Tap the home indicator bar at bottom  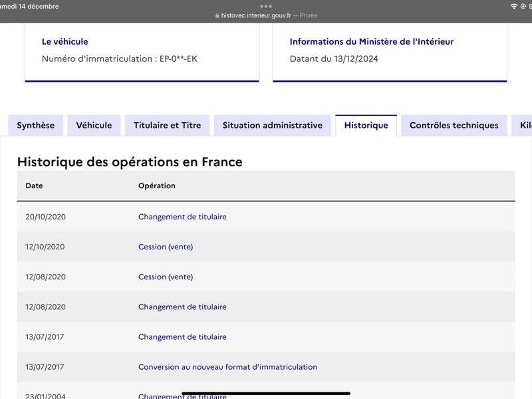266,394
